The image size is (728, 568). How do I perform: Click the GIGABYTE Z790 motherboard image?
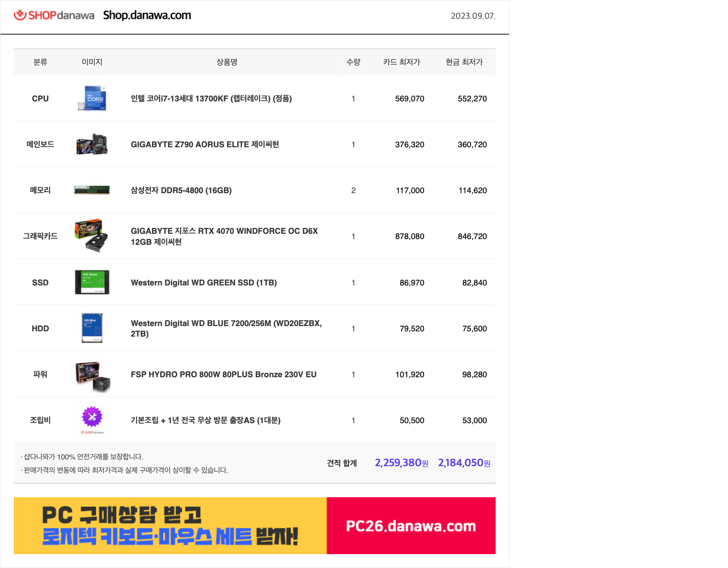(x=92, y=144)
